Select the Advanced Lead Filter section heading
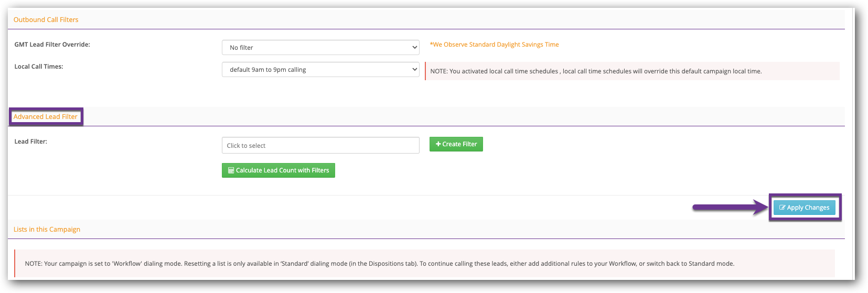Viewport: 868px width, 293px height. pos(46,117)
